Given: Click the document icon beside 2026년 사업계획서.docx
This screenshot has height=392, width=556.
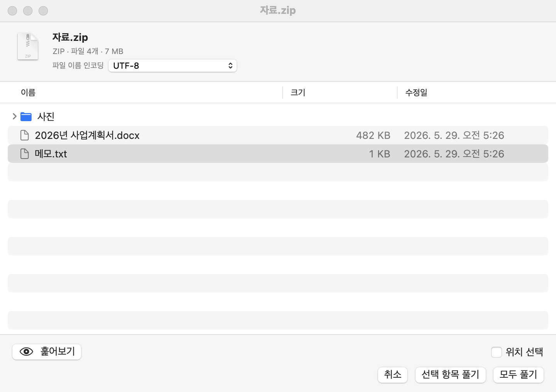Looking at the screenshot, I should pyautogui.click(x=24, y=135).
